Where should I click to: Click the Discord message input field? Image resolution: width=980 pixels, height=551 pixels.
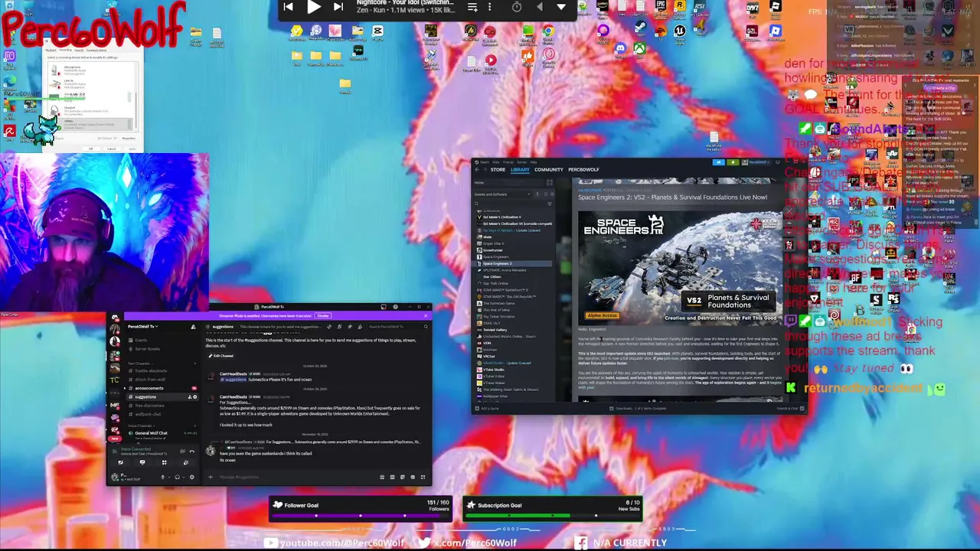[295, 478]
